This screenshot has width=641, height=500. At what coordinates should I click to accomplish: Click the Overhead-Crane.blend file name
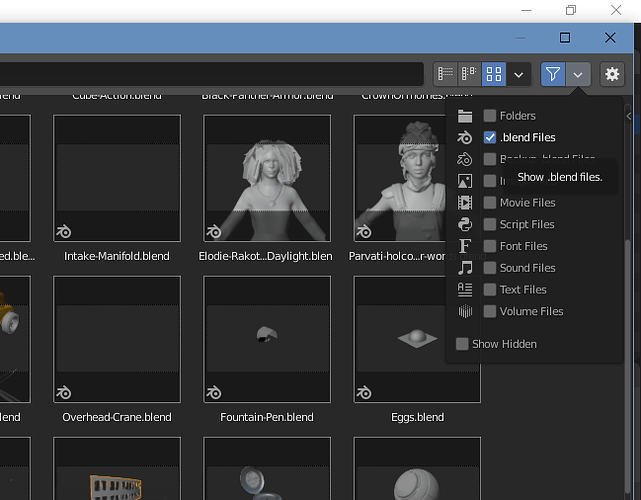pos(117,417)
